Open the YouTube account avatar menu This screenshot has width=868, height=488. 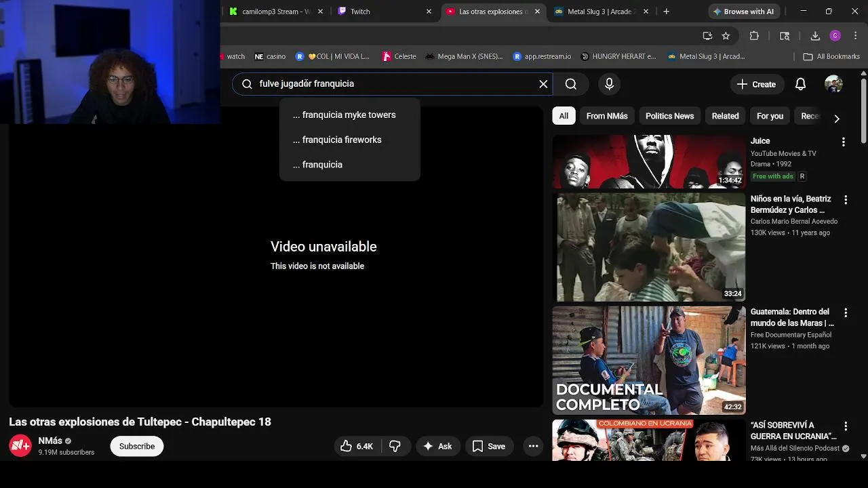[833, 84]
